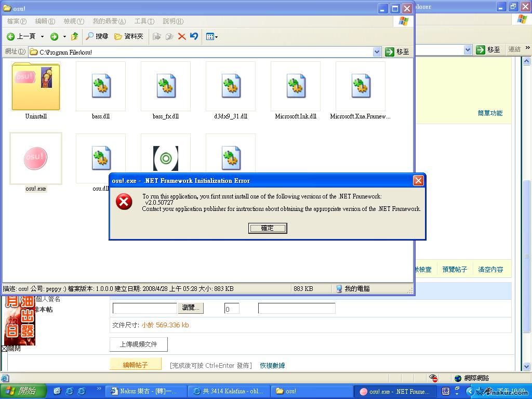Click the 移至 Go button in Internet Explorer window

488,50
